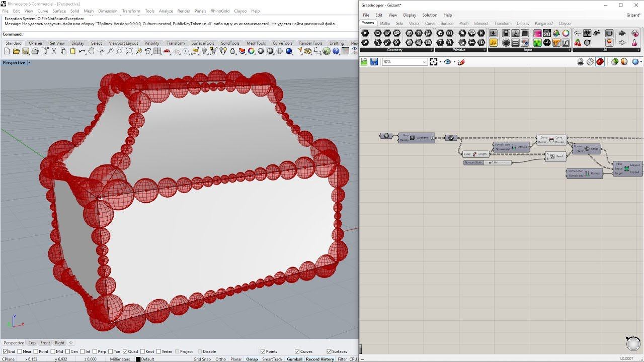Toggle the Surfaces filter checkbox

click(x=329, y=351)
